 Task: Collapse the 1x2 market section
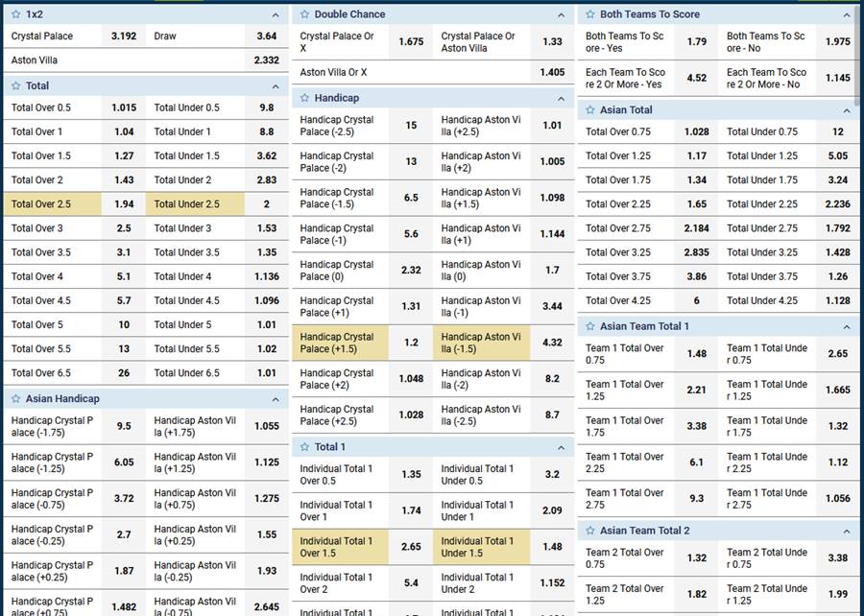click(275, 15)
